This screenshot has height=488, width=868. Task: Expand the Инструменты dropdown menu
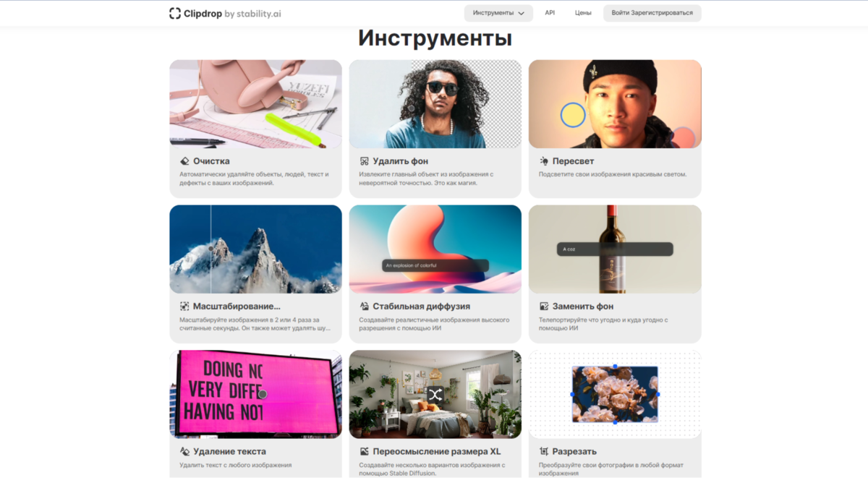pos(498,13)
